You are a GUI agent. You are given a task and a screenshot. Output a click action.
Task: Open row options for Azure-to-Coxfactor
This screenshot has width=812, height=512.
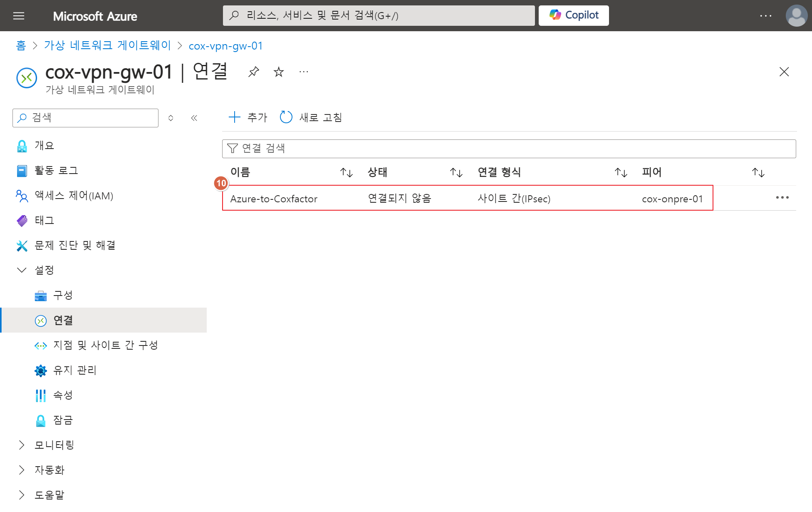pyautogui.click(x=782, y=198)
